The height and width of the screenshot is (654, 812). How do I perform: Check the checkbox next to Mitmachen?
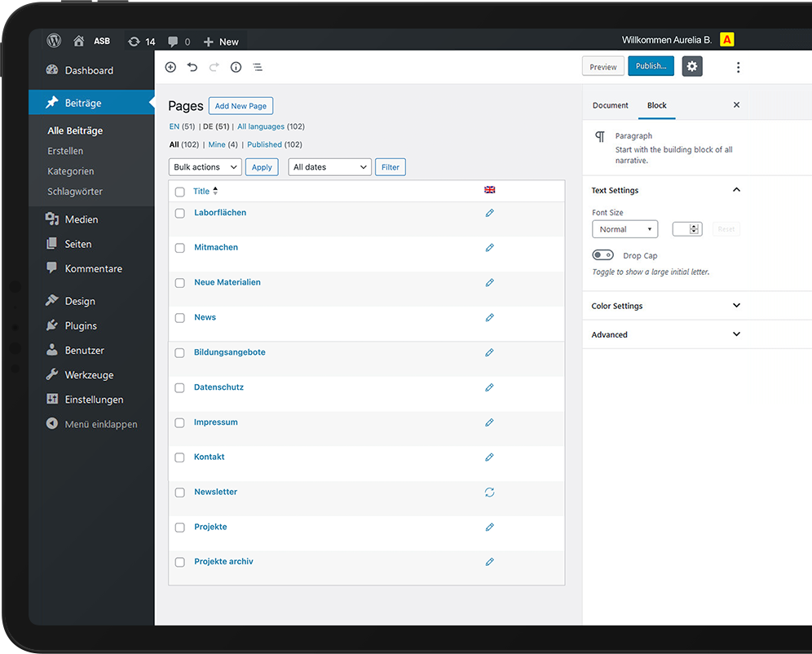(180, 248)
